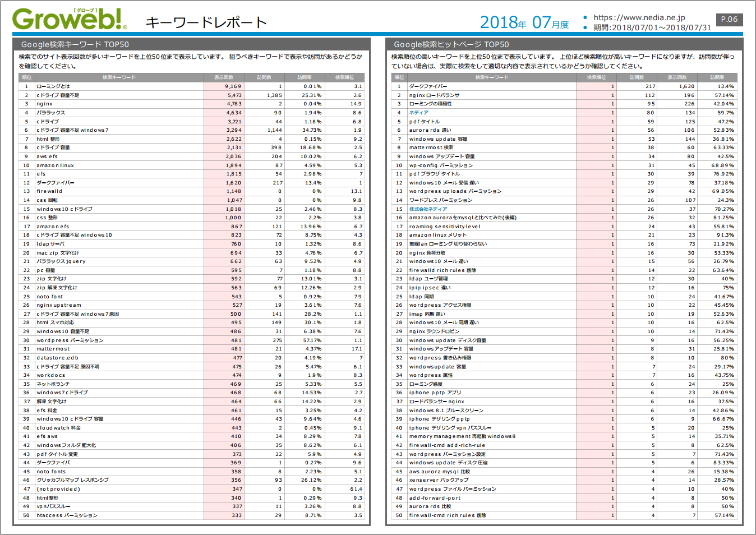This screenshot has height=535, width=756.
Task: Select the amazon linux メリット keyword
Action: coord(438,235)
